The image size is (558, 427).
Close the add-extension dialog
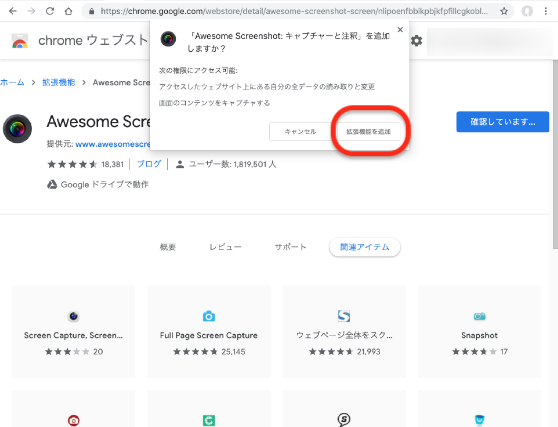point(400,30)
